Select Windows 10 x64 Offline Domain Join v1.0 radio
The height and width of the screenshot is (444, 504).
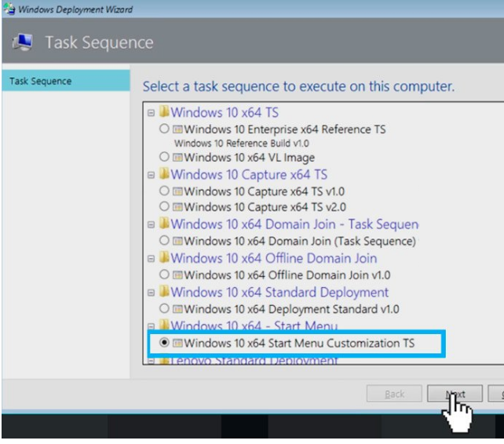tap(164, 275)
